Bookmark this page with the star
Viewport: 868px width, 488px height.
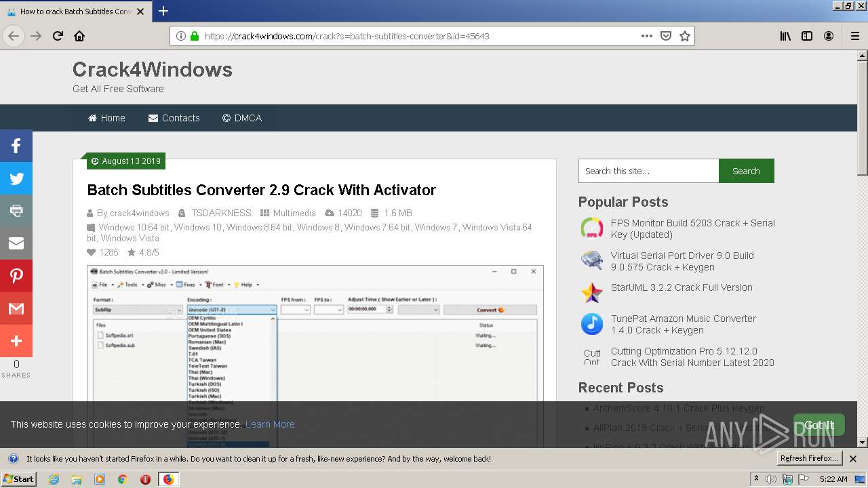pyautogui.click(x=685, y=36)
